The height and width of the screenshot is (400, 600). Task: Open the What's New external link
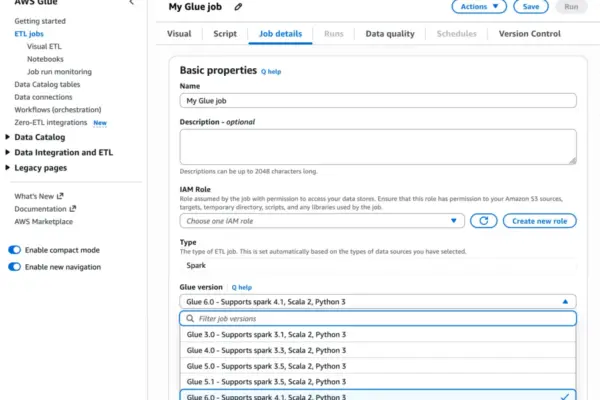point(39,196)
